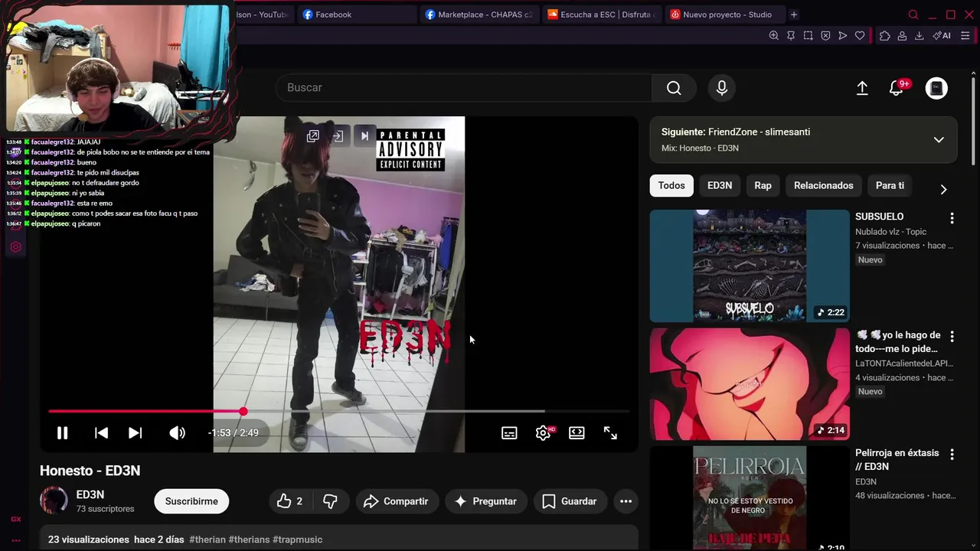
Task: Switch to theater mode view
Action: pyautogui.click(x=577, y=433)
